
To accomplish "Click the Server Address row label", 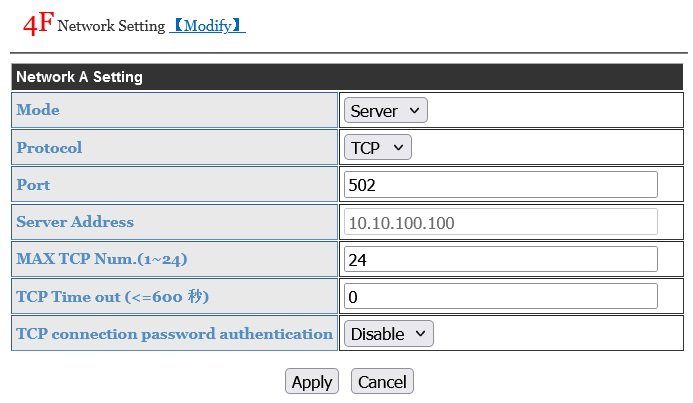I will [x=75, y=222].
